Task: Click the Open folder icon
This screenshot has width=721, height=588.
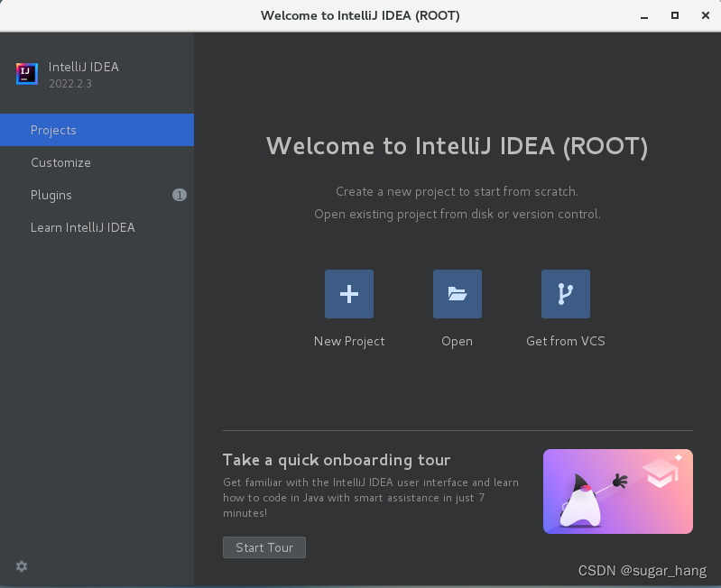Action: (458, 294)
